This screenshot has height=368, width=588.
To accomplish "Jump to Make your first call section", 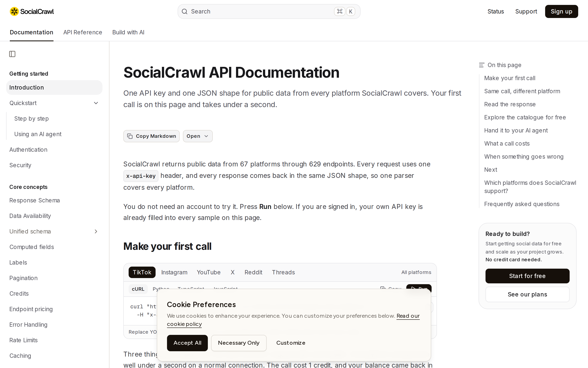I will tap(510, 78).
